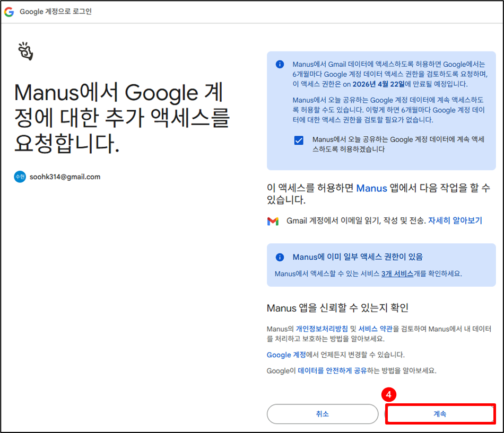Click the info icon in Gmail access notice
This screenshot has width=504, height=433.
(280, 64)
